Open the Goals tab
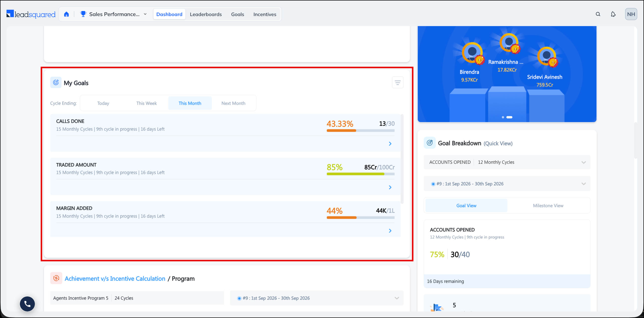The image size is (644, 318). [x=237, y=14]
